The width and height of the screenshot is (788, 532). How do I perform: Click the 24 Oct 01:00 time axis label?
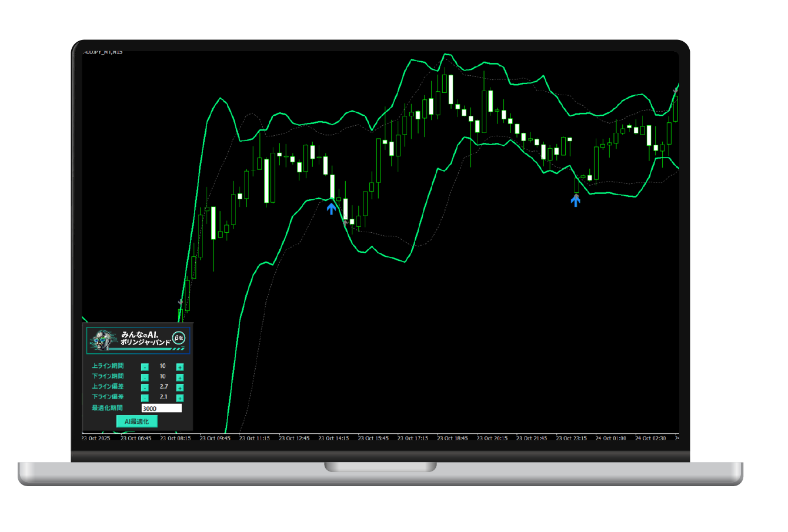click(610, 438)
